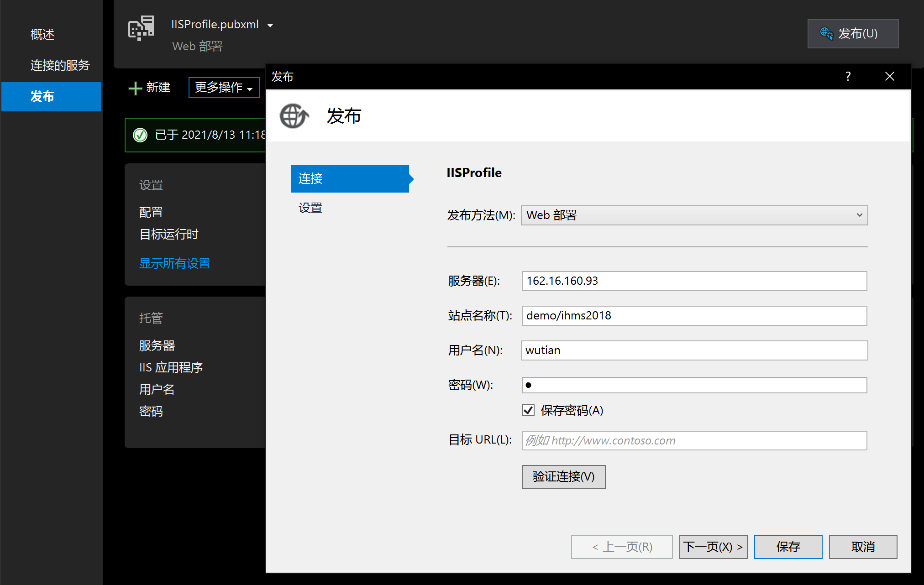Open the Overview sidebar item
The width and height of the screenshot is (924, 585).
click(x=42, y=35)
